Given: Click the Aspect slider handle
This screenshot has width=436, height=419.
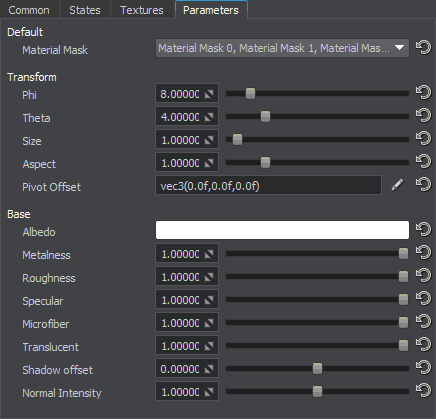Looking at the screenshot, I should tap(265, 163).
